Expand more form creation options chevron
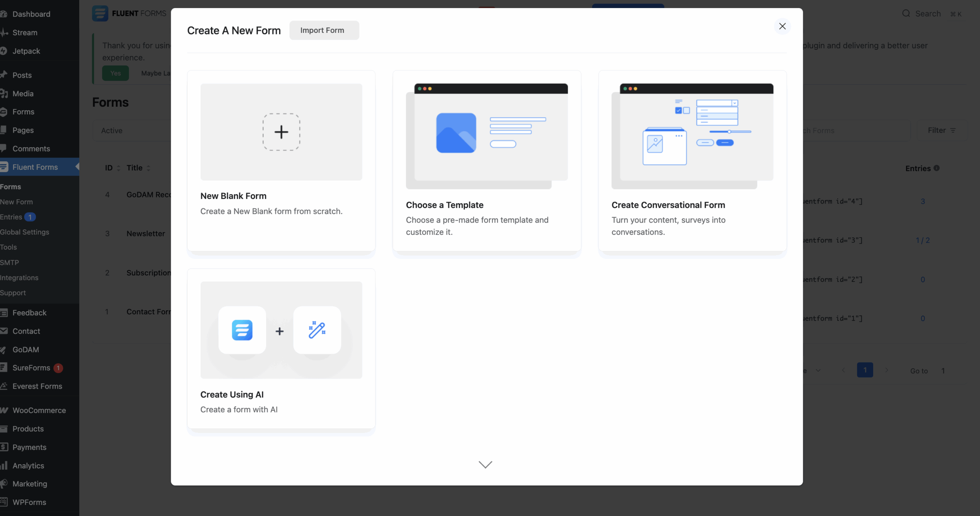Image resolution: width=980 pixels, height=516 pixels. (x=485, y=464)
